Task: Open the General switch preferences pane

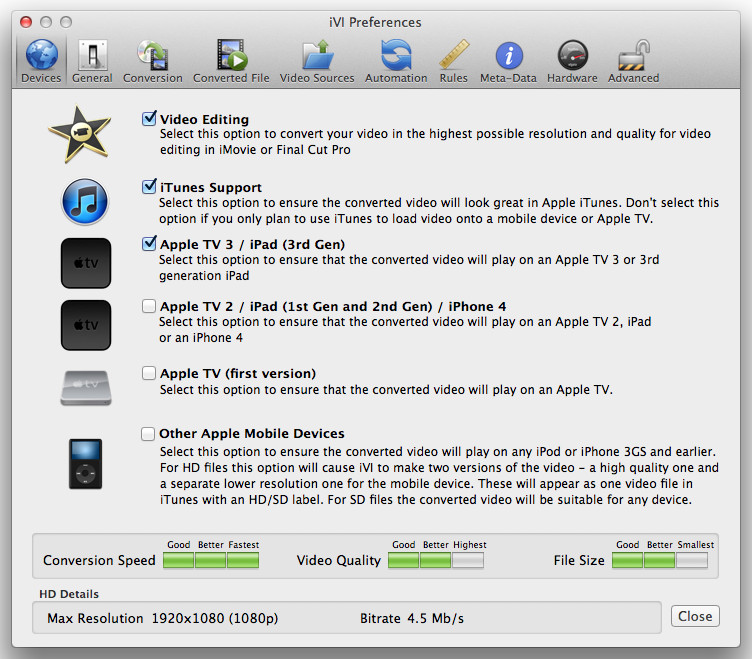Action: pyautogui.click(x=92, y=61)
